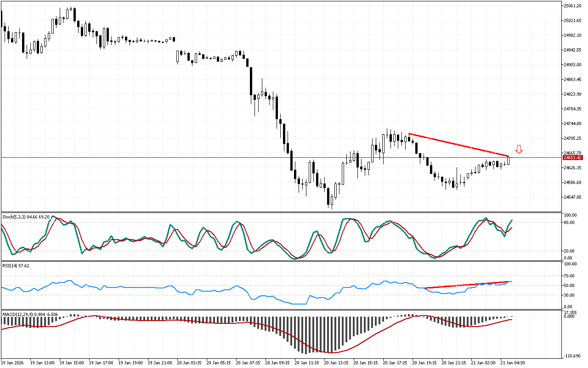Click the 21 Jan 04:30 time label

pyautogui.click(x=513, y=363)
